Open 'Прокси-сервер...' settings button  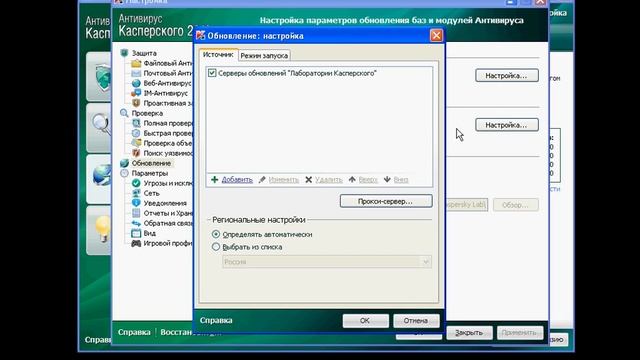pos(386,201)
